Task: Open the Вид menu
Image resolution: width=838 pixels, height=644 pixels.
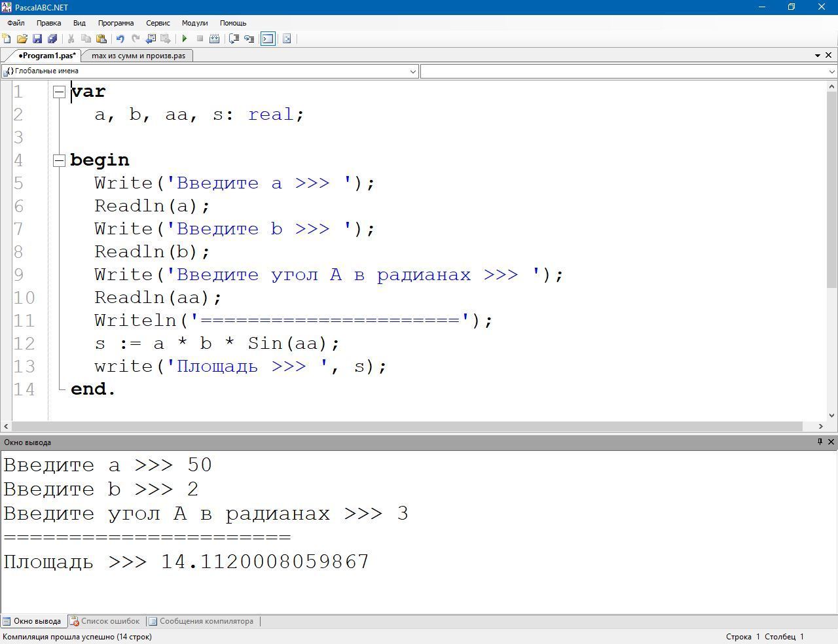Action: click(79, 23)
